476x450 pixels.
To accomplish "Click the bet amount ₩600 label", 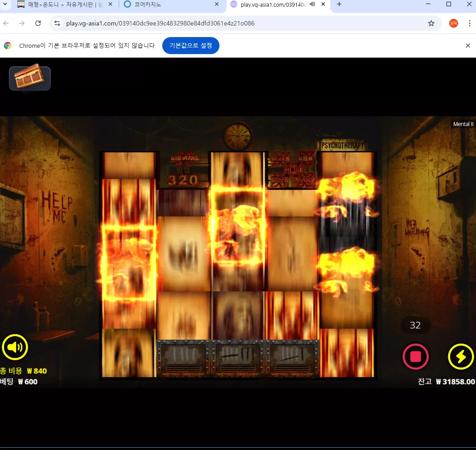I will click(x=19, y=382).
